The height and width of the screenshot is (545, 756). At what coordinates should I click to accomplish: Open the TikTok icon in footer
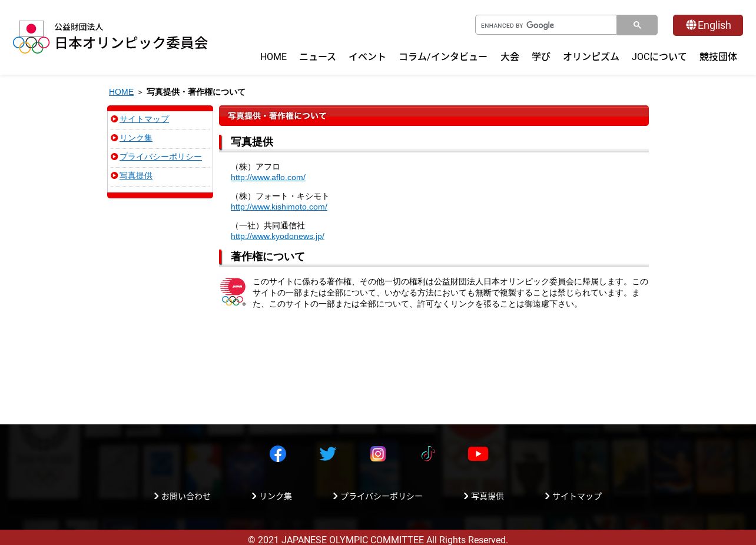pos(428,454)
